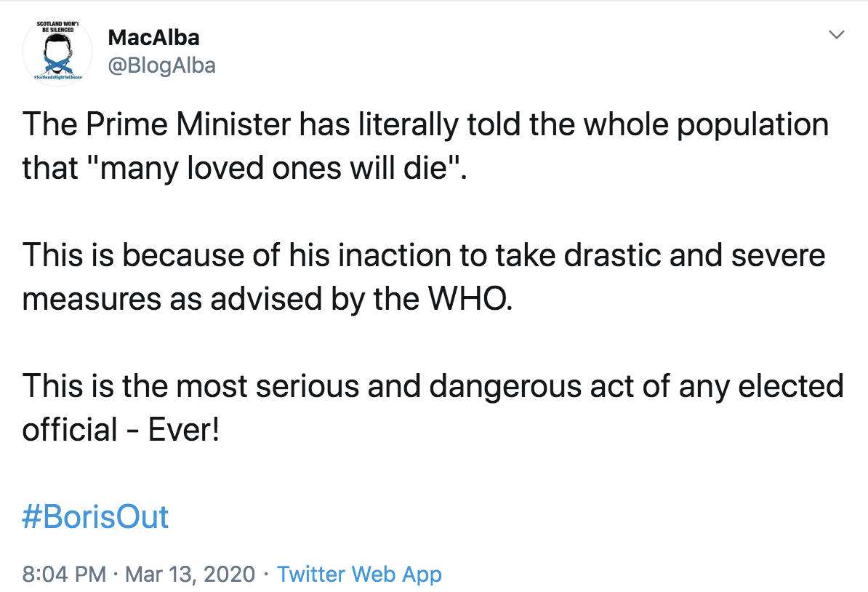The image size is (868, 592).
Task: Open the @BlogAlba handle link
Action: 161,65
